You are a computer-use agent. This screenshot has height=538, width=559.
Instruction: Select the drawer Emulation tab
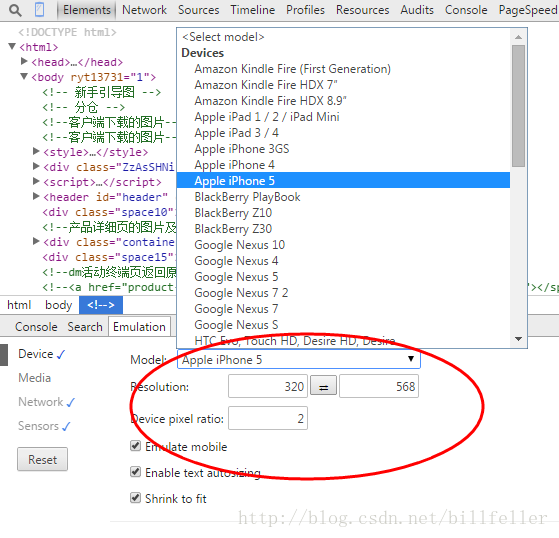139,327
